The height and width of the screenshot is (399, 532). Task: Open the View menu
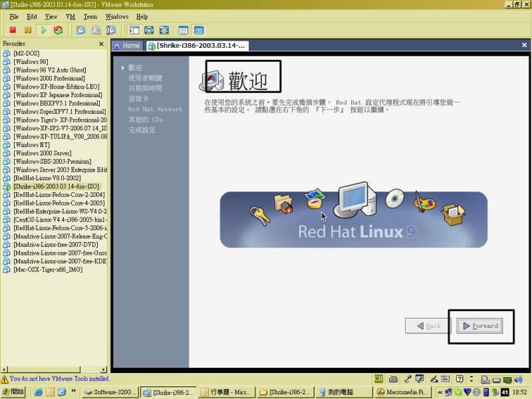point(51,17)
